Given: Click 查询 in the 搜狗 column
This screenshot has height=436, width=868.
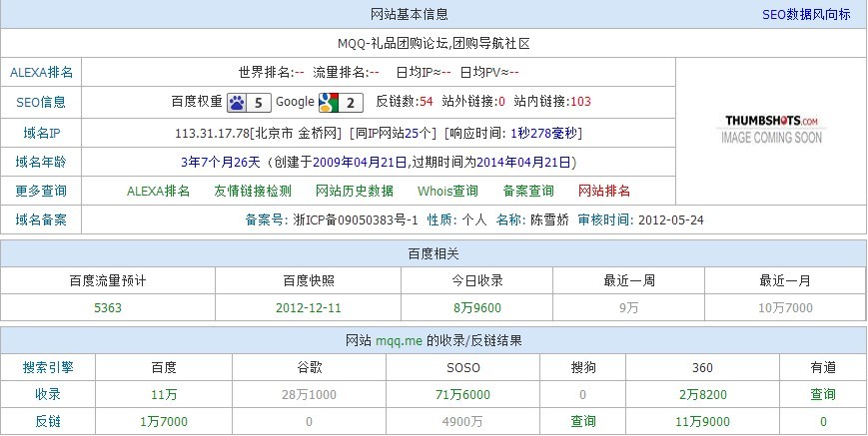Looking at the screenshot, I should tap(583, 422).
